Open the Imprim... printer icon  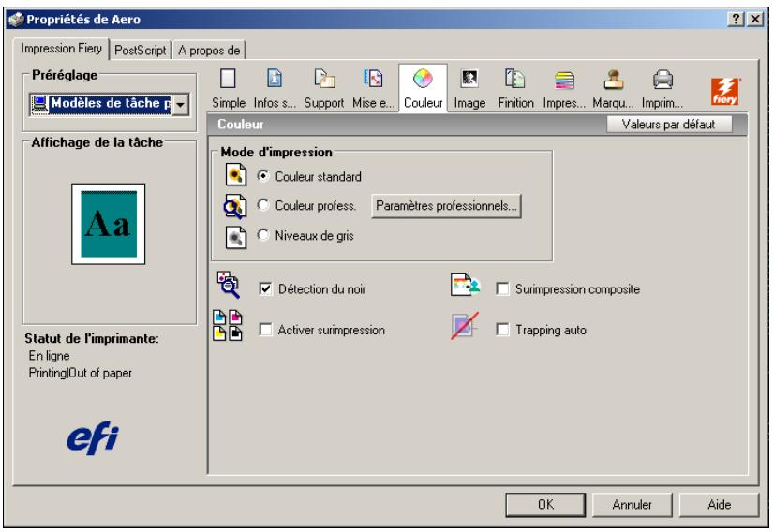662,79
